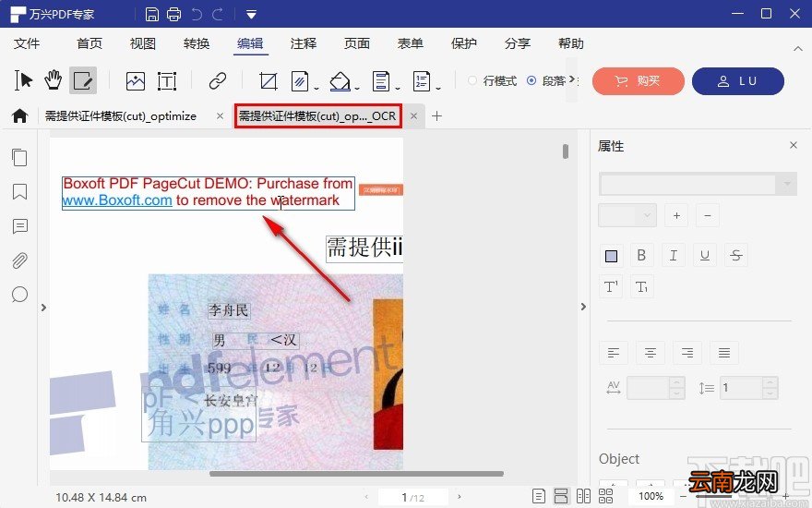Collapse the right properties panel arrow
The width and height of the screenshot is (812, 508).
click(583, 307)
